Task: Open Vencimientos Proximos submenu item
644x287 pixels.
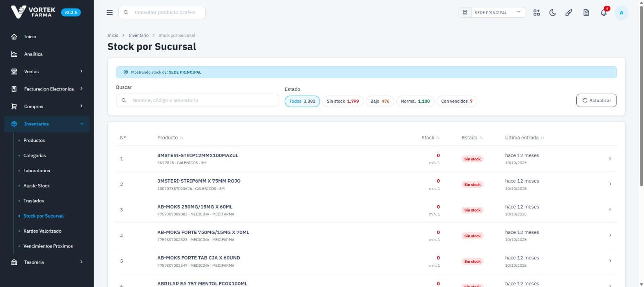Action: tap(48, 246)
